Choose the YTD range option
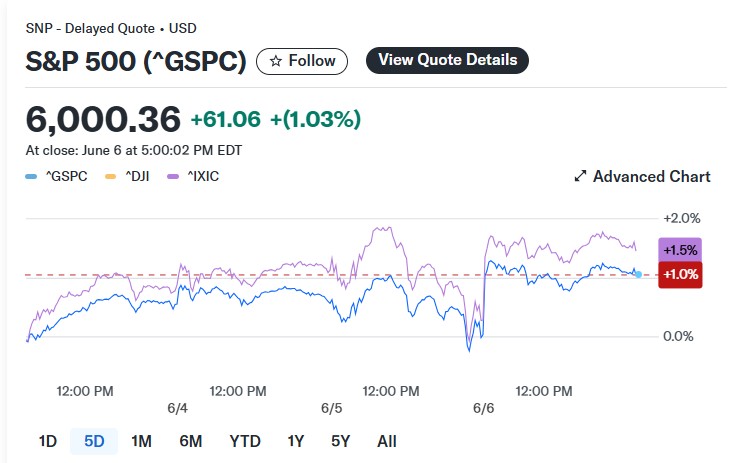Image resolution: width=739 pixels, height=463 pixels. click(245, 441)
